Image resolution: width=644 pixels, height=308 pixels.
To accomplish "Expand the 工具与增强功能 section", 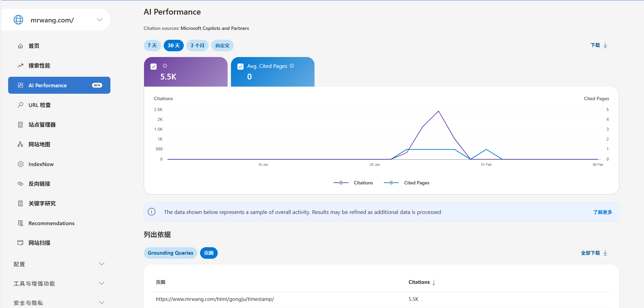I will pyautogui.click(x=102, y=283).
